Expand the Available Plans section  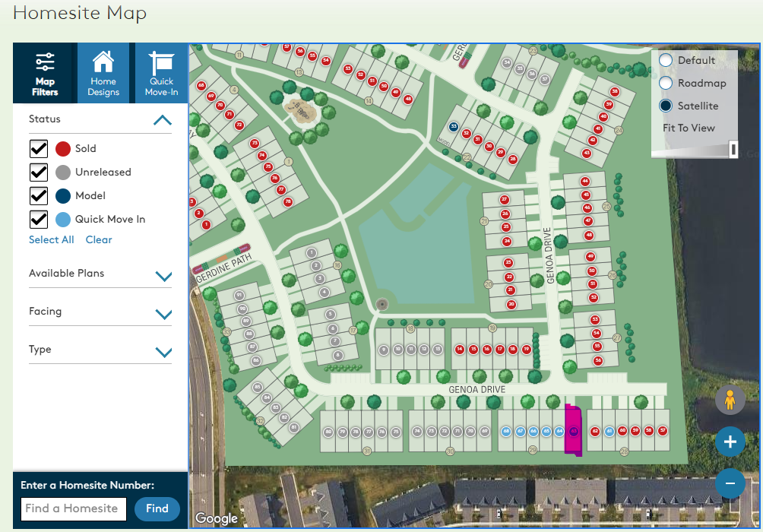(163, 275)
